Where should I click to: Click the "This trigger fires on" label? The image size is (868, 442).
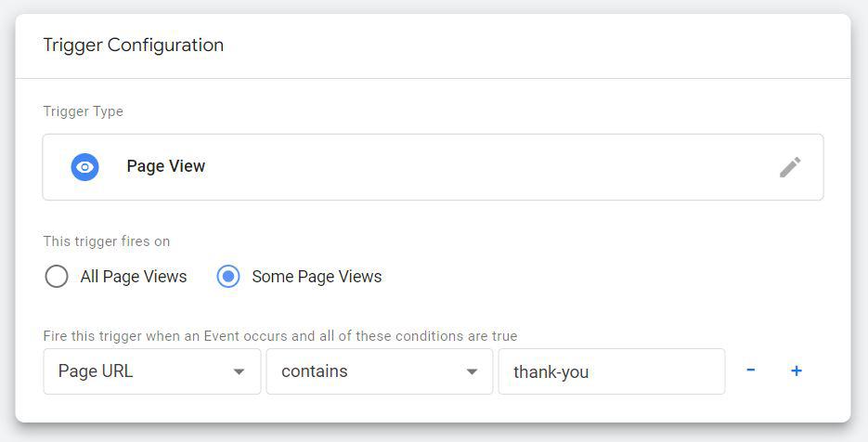(107, 241)
